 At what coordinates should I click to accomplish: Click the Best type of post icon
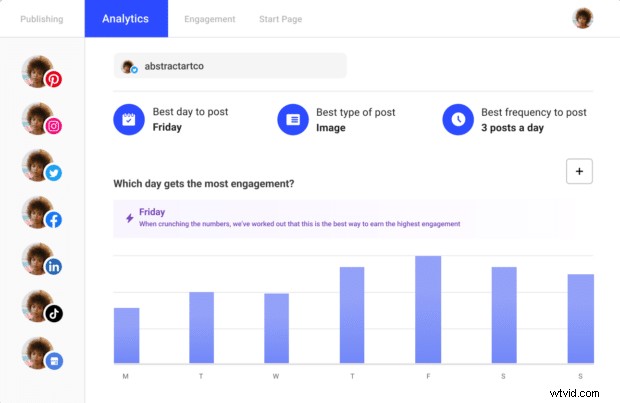(293, 119)
